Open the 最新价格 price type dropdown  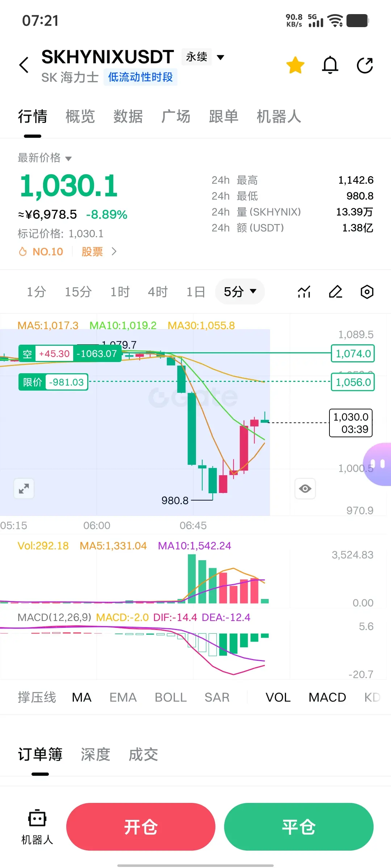click(45, 158)
